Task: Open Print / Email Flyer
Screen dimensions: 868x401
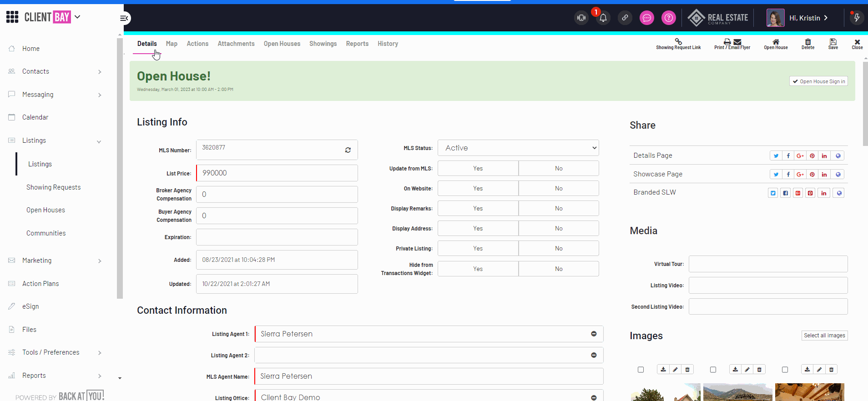Action: pyautogui.click(x=732, y=44)
